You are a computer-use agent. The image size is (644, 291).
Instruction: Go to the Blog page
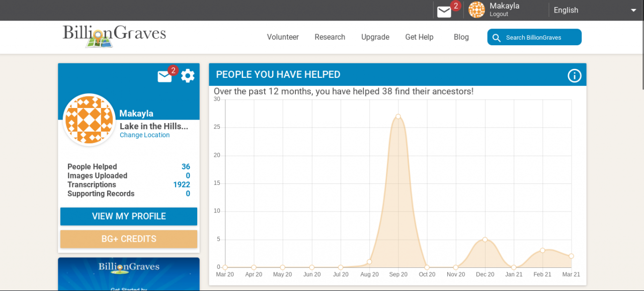coord(461,37)
